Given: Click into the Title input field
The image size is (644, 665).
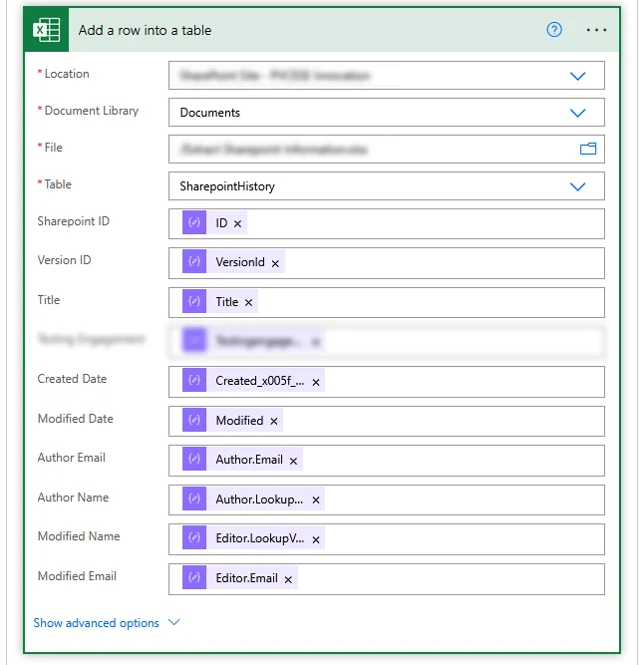Looking at the screenshot, I should pos(387,302).
